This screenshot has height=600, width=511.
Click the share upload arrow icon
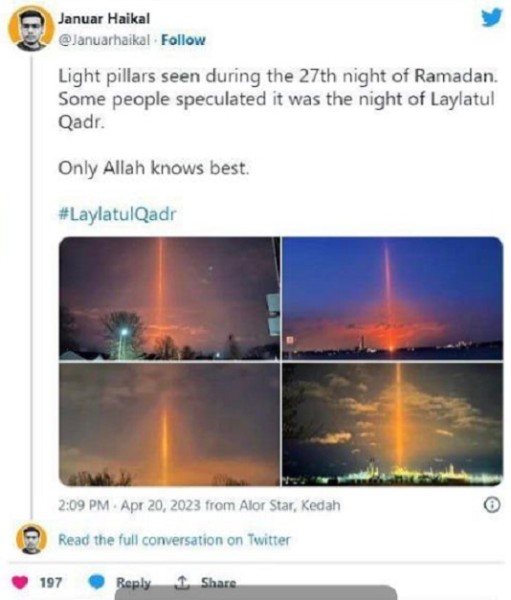coord(182,582)
